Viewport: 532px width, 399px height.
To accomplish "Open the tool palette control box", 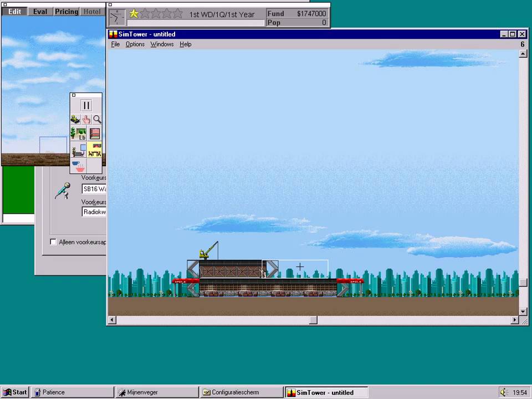I will pos(74,95).
